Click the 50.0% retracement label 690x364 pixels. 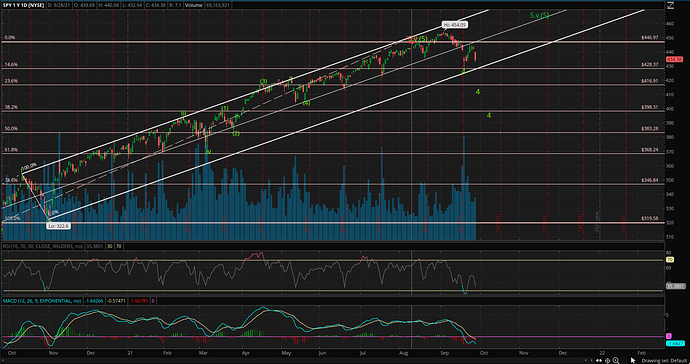tap(11, 129)
